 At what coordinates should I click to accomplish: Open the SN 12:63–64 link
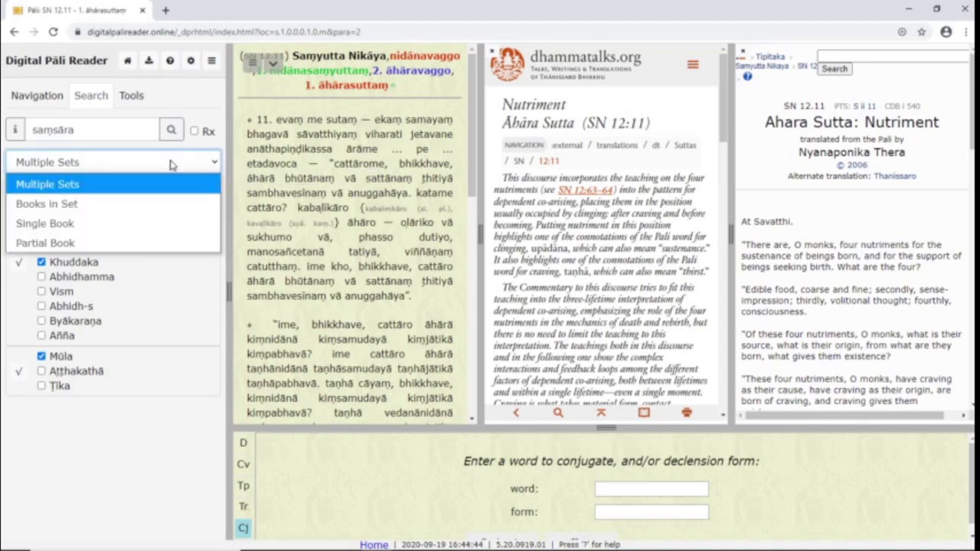click(x=586, y=190)
